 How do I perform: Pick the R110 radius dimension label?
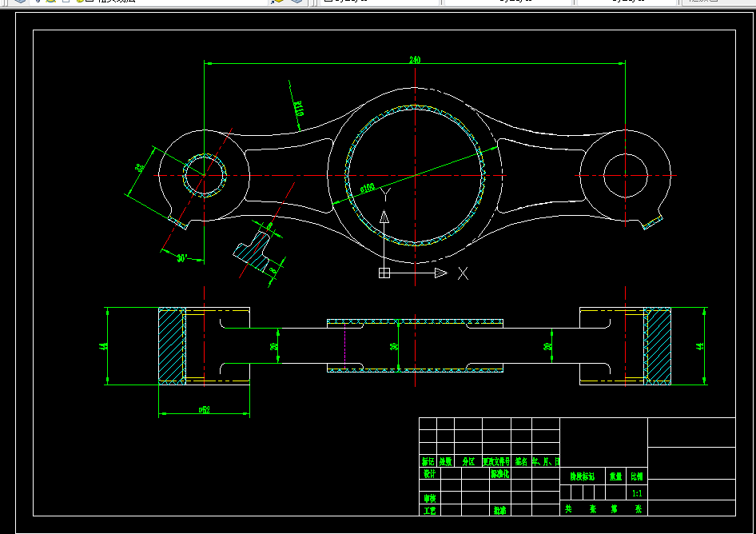tap(298, 109)
